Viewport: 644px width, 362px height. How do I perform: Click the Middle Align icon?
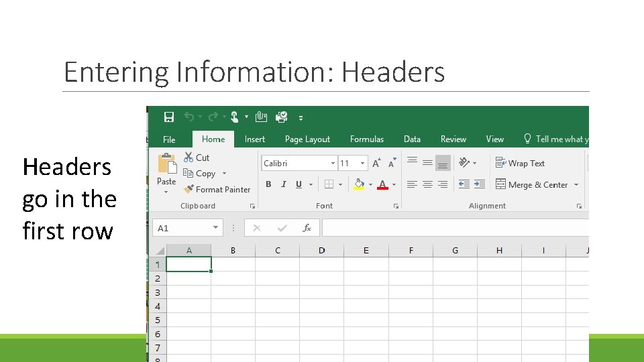[x=427, y=162]
